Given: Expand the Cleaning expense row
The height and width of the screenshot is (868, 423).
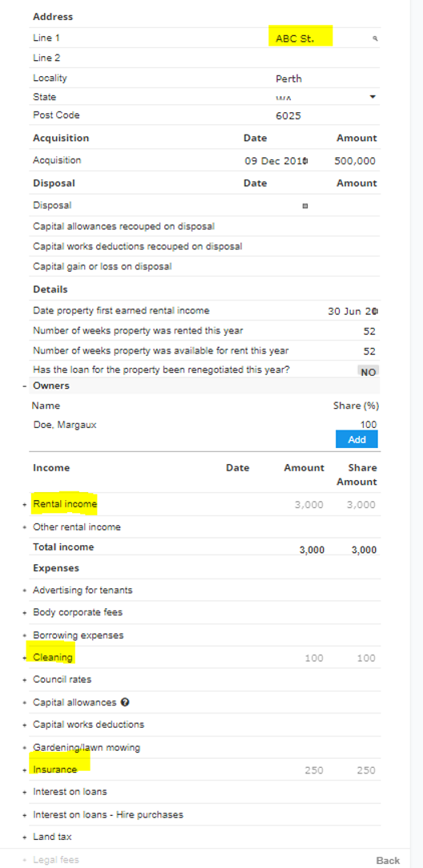Looking at the screenshot, I should (24, 658).
